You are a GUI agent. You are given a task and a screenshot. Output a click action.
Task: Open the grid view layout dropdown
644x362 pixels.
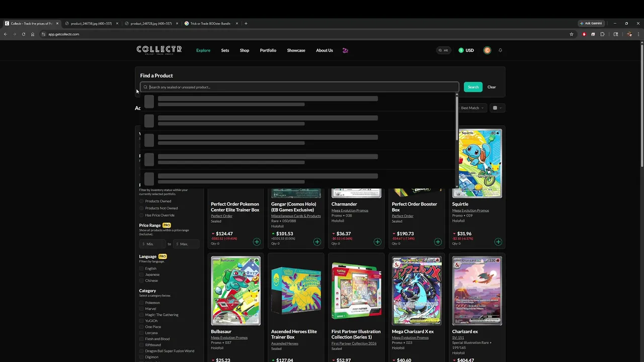(x=497, y=108)
